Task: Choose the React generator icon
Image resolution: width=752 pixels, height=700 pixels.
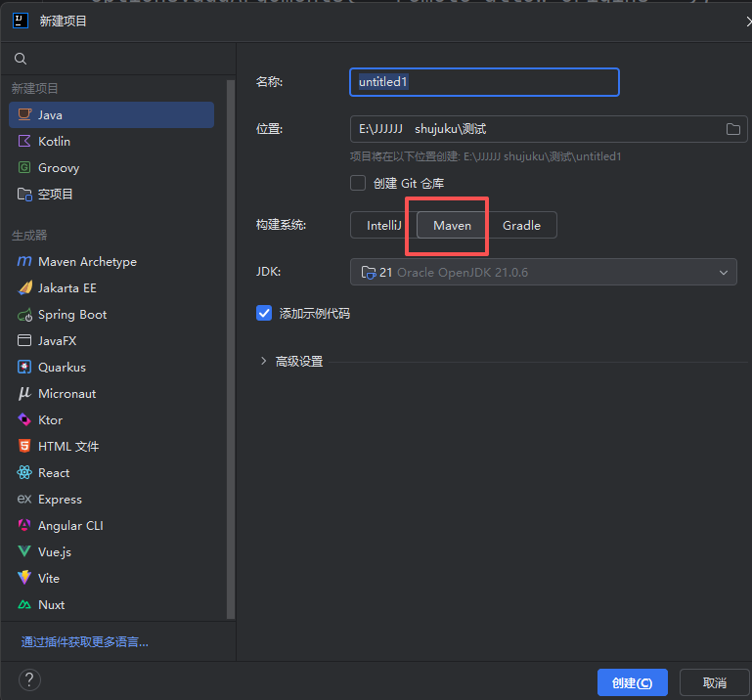Action: coord(24,473)
